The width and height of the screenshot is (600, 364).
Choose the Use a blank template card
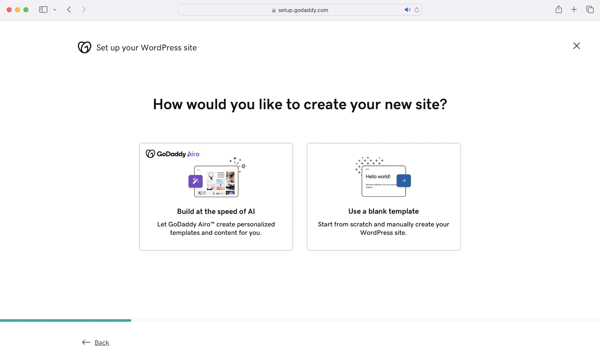383,211
